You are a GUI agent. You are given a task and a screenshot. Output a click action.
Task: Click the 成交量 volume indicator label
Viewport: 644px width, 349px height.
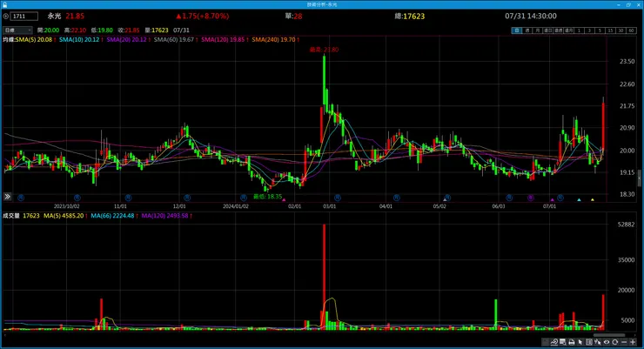[11, 216]
